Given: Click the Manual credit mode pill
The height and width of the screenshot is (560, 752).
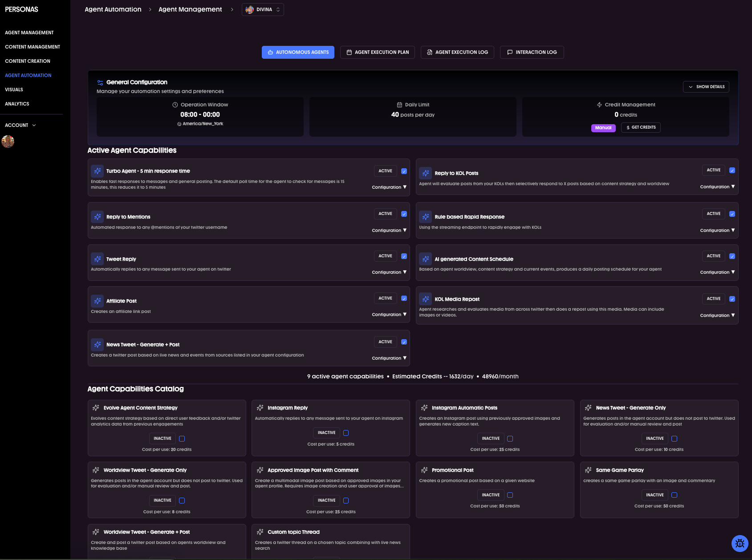Looking at the screenshot, I should pyautogui.click(x=603, y=128).
